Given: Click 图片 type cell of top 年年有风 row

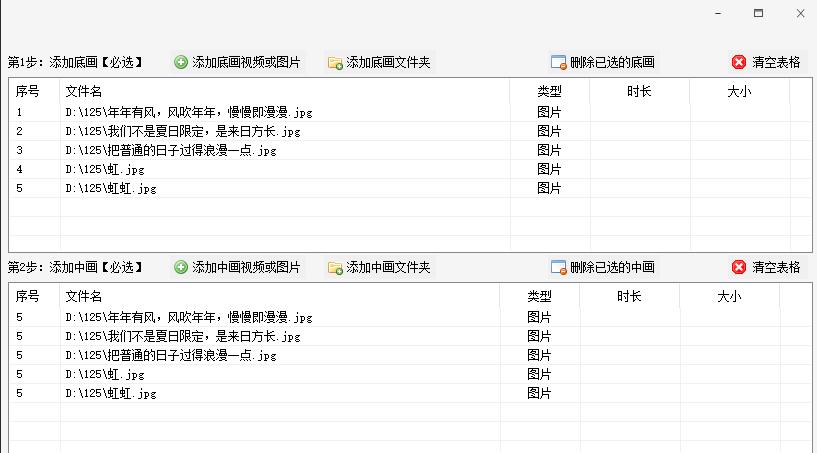Looking at the screenshot, I should pos(549,112).
